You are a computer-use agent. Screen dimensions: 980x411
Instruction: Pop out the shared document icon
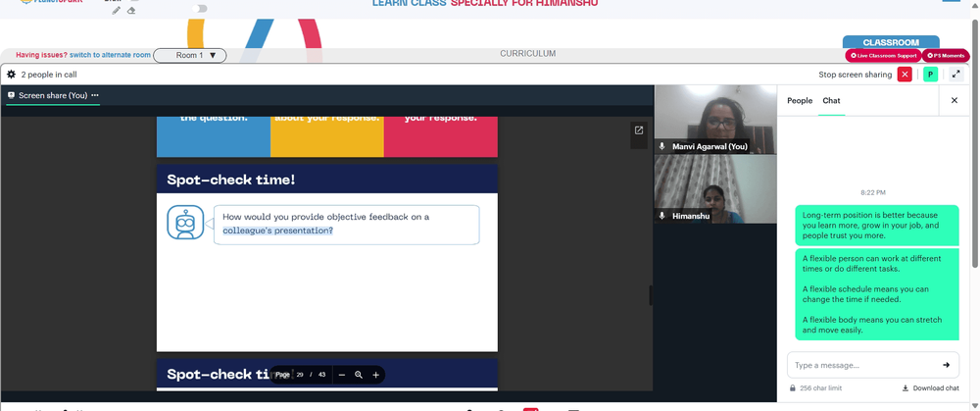point(639,130)
